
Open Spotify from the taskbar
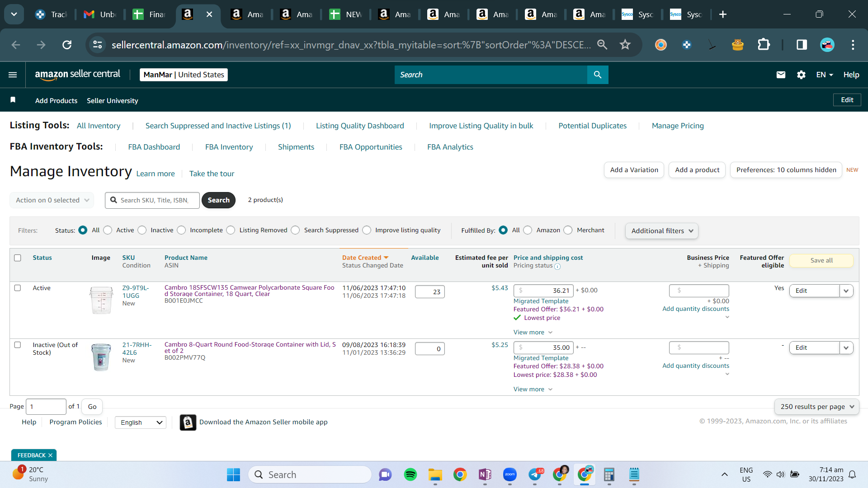410,475
